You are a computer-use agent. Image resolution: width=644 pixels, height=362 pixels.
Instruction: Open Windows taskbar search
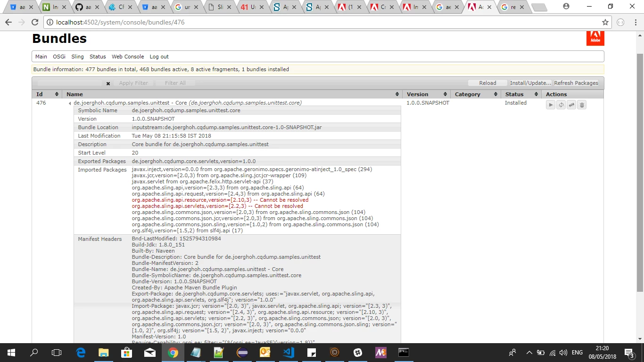34,353
